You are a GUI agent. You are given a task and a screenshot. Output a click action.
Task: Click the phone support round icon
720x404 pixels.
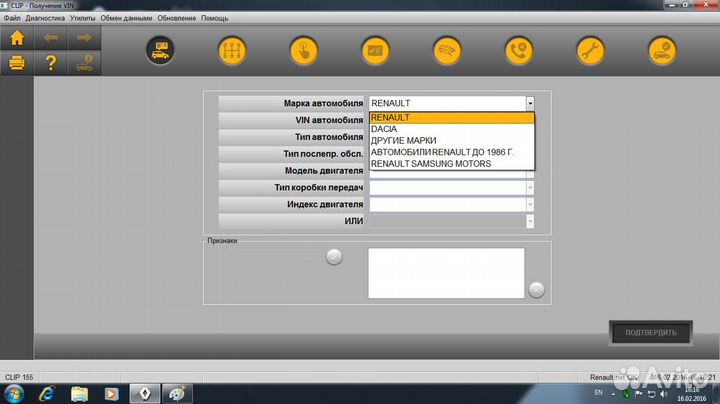point(518,49)
